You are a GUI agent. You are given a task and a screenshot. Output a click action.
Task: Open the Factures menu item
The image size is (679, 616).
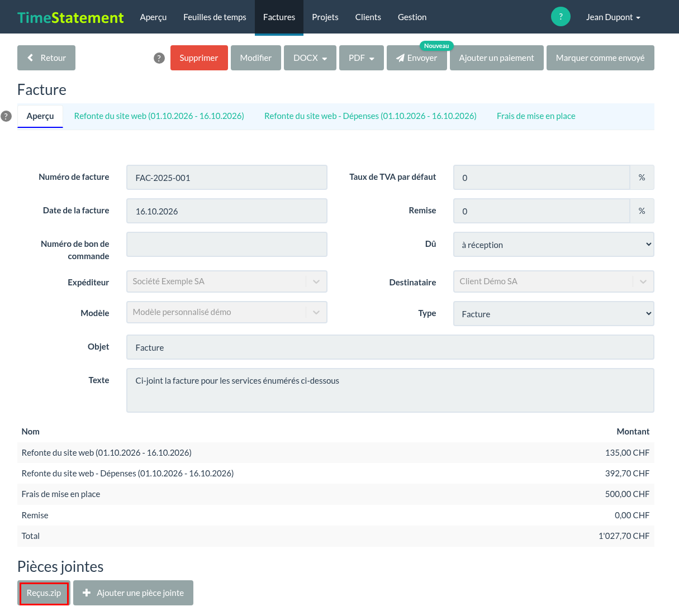coord(279,17)
